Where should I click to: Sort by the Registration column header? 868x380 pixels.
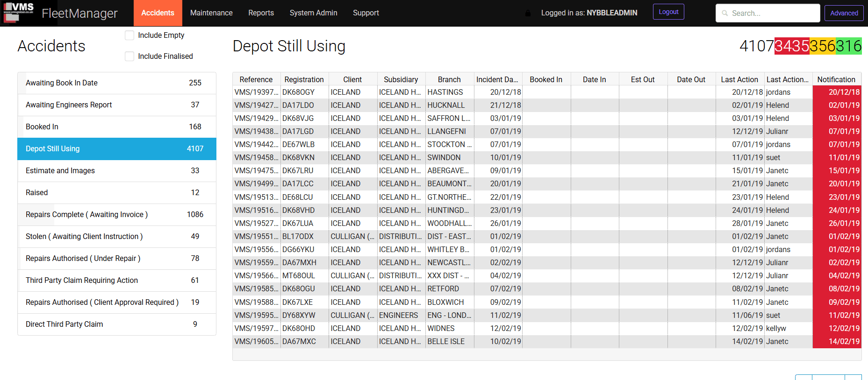[304, 79]
